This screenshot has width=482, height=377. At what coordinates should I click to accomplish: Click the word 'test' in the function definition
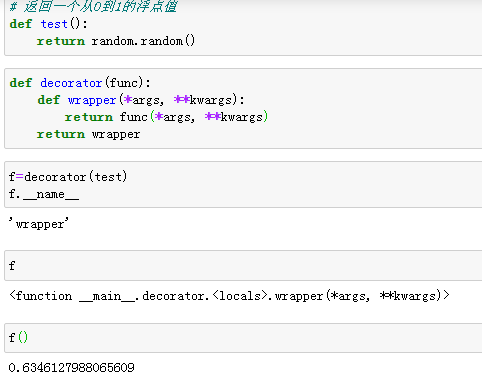[54, 24]
